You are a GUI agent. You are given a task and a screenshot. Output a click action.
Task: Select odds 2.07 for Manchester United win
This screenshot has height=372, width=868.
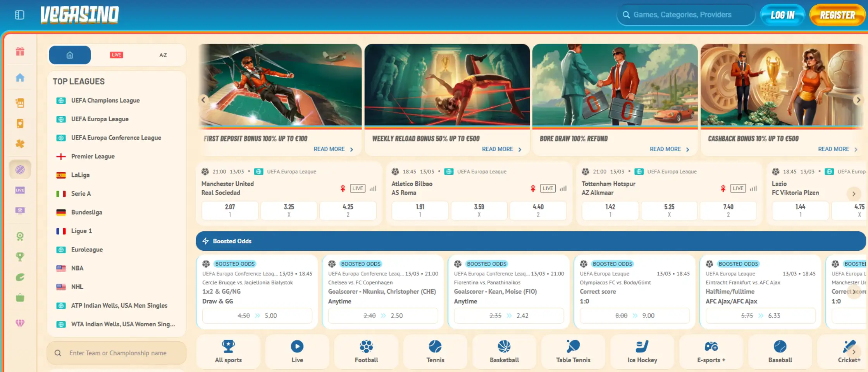(230, 210)
